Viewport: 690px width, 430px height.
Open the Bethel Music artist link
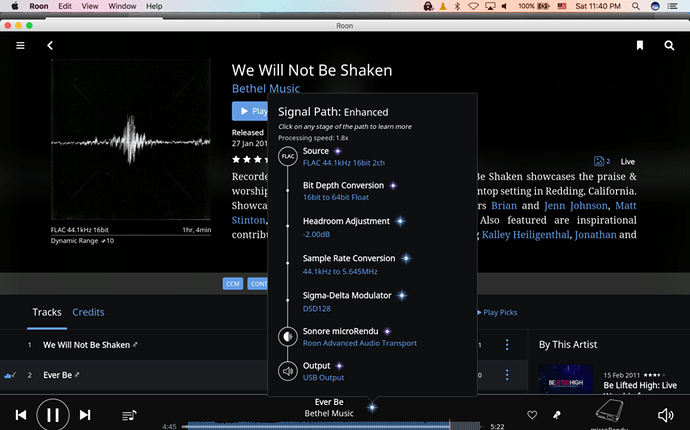click(266, 88)
